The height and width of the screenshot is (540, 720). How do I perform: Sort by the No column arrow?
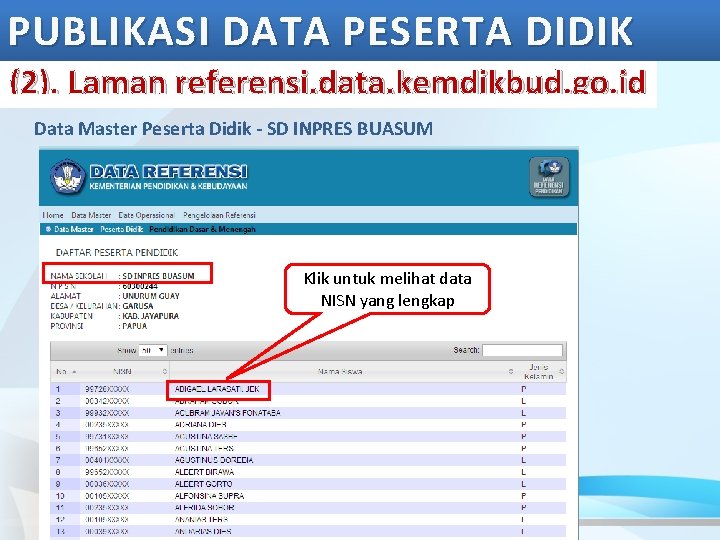[74, 371]
